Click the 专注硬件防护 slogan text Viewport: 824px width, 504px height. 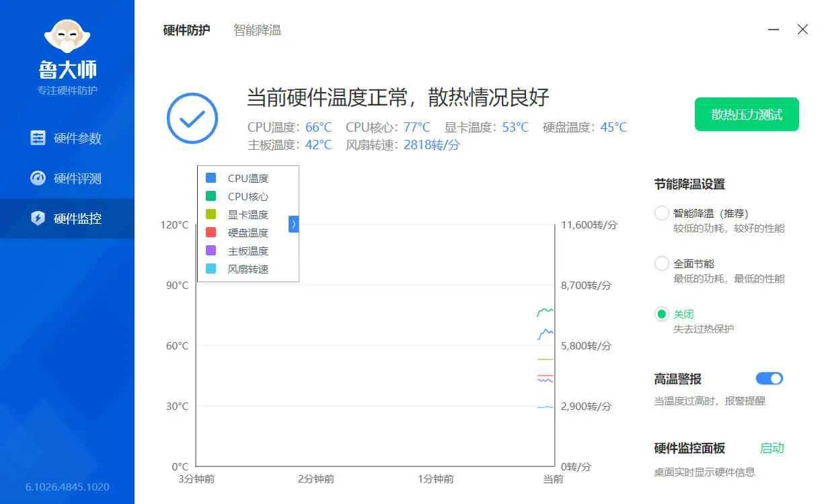[67, 90]
